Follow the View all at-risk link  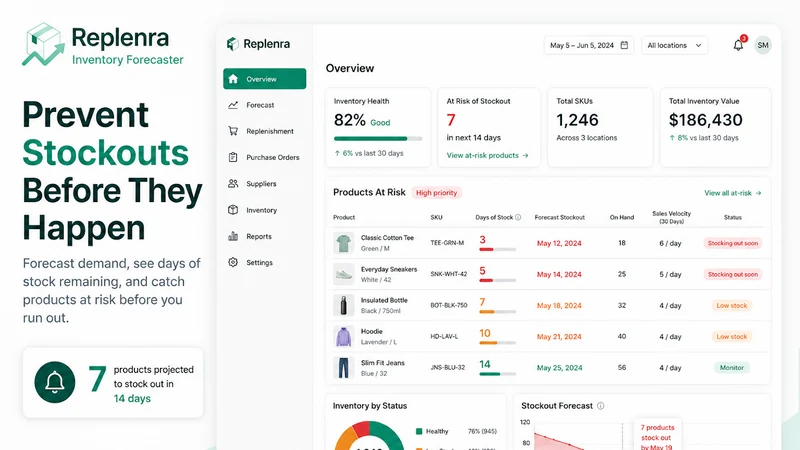pyautogui.click(x=733, y=193)
